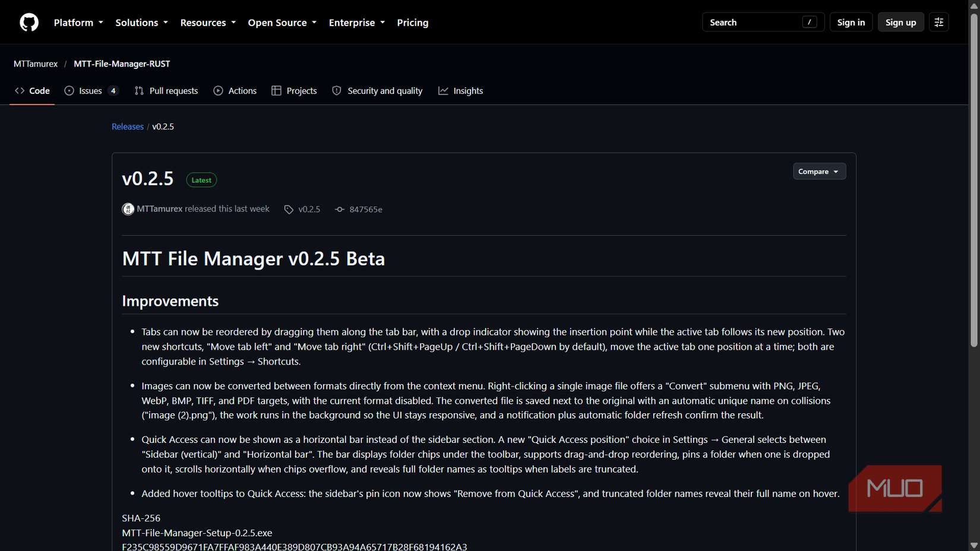Expand the Open Source menu
980x551 pixels.
point(282,23)
